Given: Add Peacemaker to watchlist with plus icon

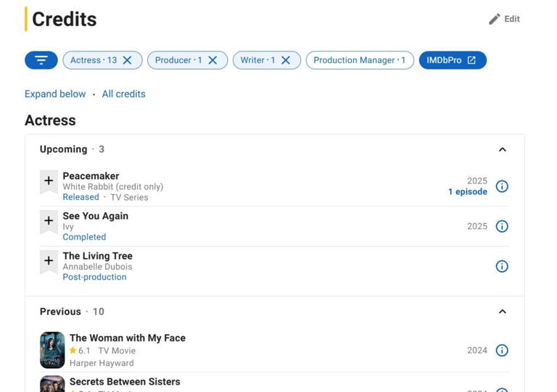Looking at the screenshot, I should tap(49, 181).
